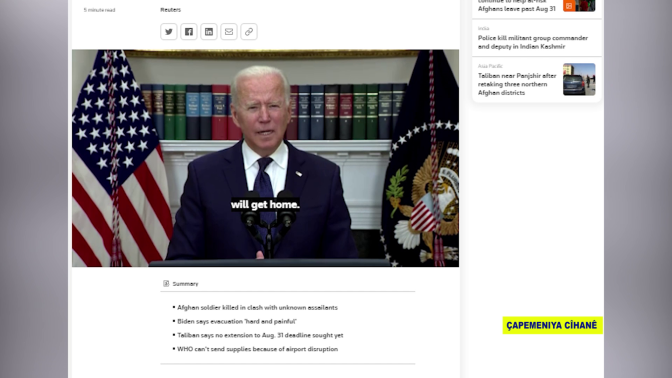Open Taliban near Panjshir article headline
This screenshot has width=672, height=378.
[x=517, y=84]
